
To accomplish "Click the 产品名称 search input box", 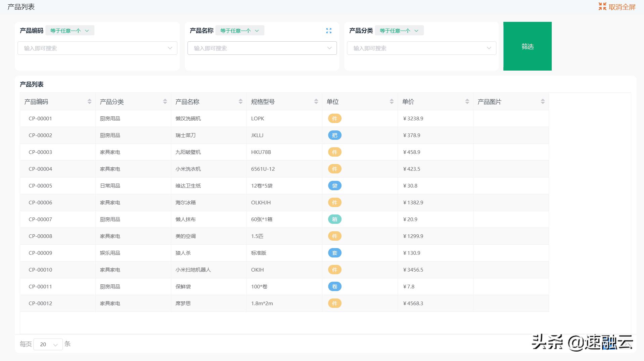I will pyautogui.click(x=259, y=48).
